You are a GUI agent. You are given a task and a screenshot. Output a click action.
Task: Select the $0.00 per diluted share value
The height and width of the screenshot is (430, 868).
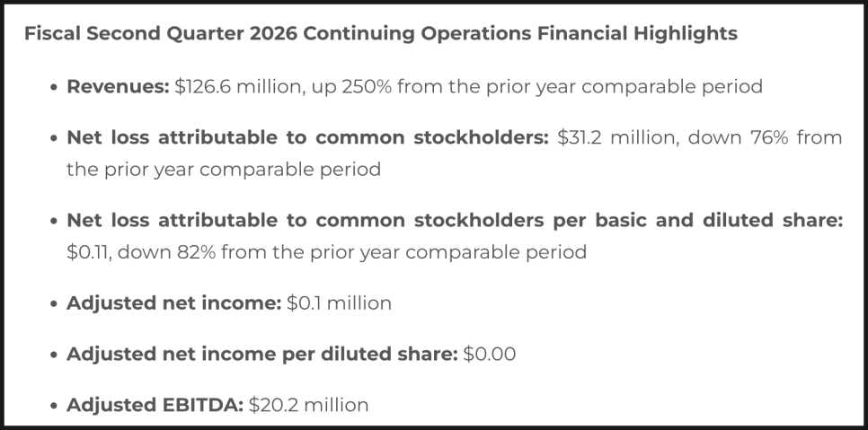point(490,355)
